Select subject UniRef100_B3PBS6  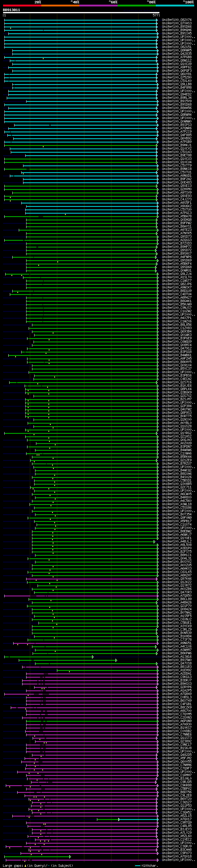177,375
